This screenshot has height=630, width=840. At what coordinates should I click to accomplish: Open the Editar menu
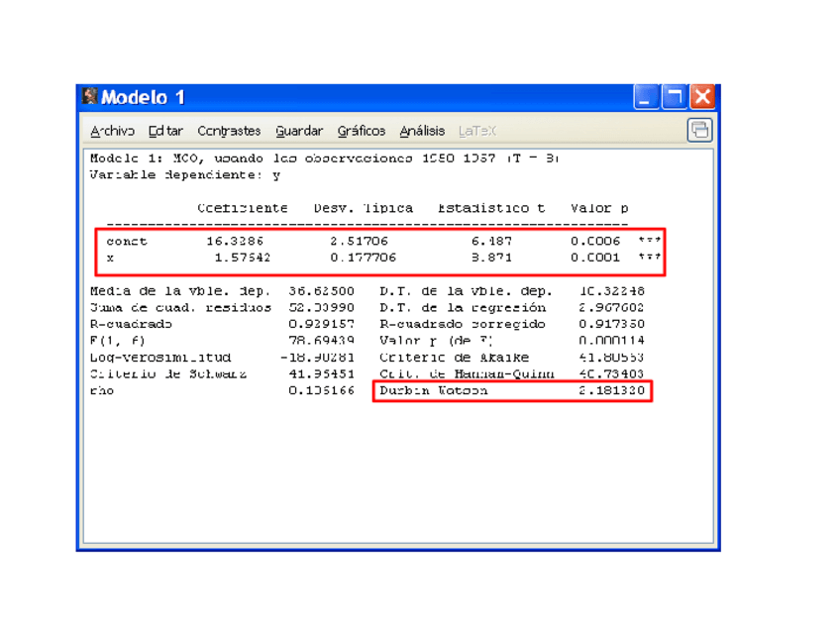coord(165,131)
